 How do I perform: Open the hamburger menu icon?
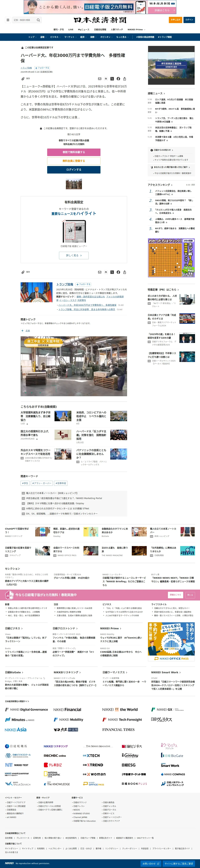pyautogui.click(x=8, y=20)
